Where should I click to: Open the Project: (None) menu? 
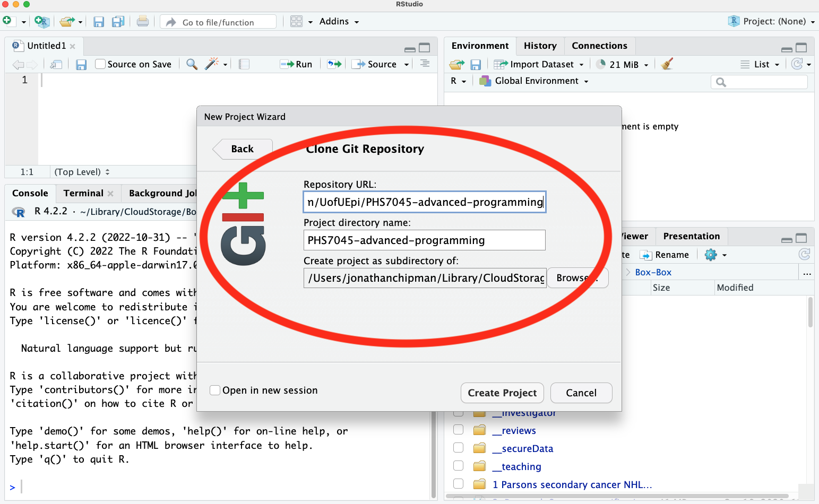coord(772,22)
